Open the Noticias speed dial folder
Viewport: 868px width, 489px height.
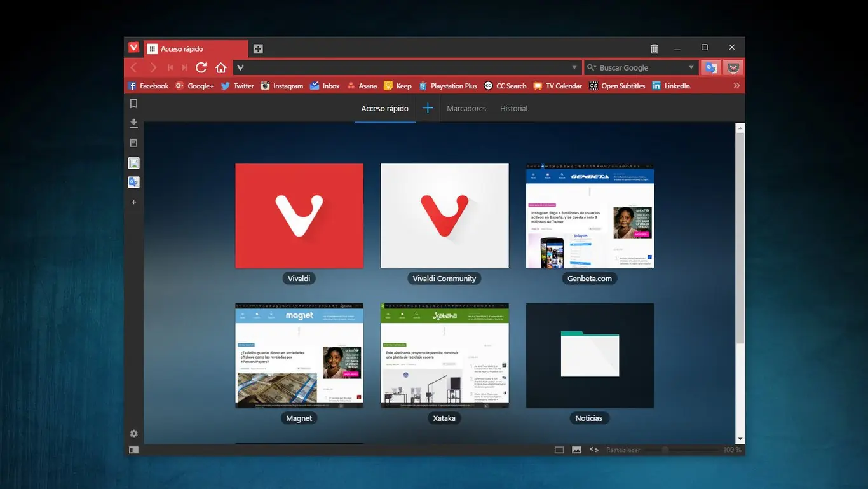tap(590, 355)
